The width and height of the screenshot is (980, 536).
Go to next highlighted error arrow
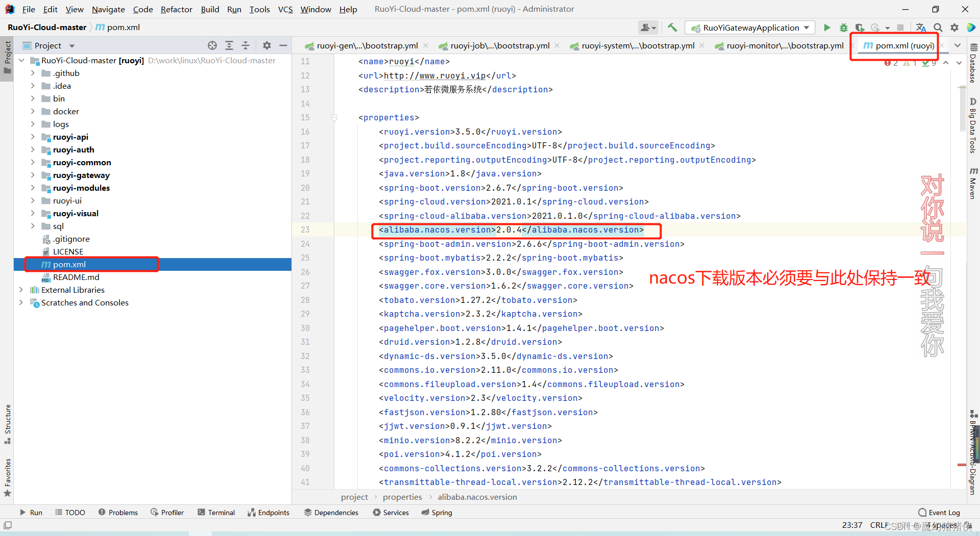959,63
